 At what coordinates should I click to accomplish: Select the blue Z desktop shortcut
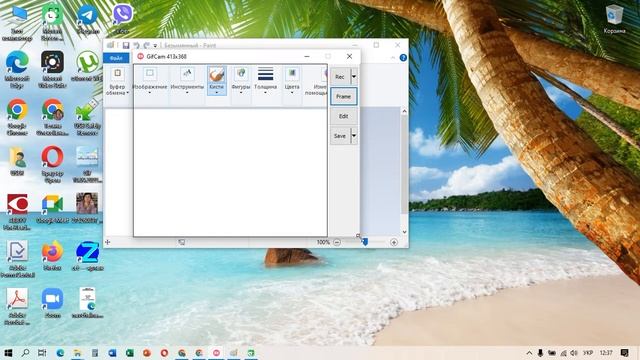tap(87, 256)
